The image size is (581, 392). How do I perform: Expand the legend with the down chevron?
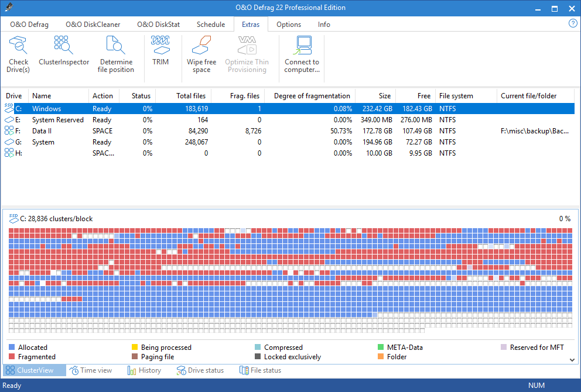coord(572,359)
